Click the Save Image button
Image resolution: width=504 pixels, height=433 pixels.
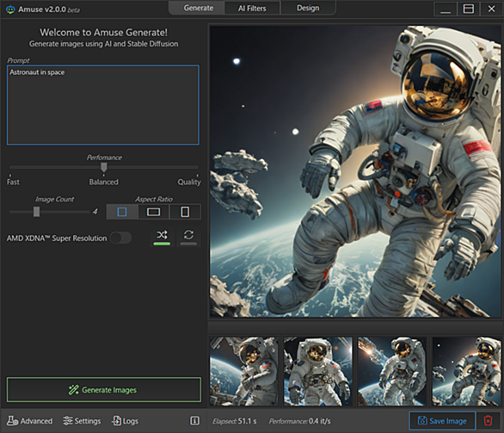coord(442,420)
